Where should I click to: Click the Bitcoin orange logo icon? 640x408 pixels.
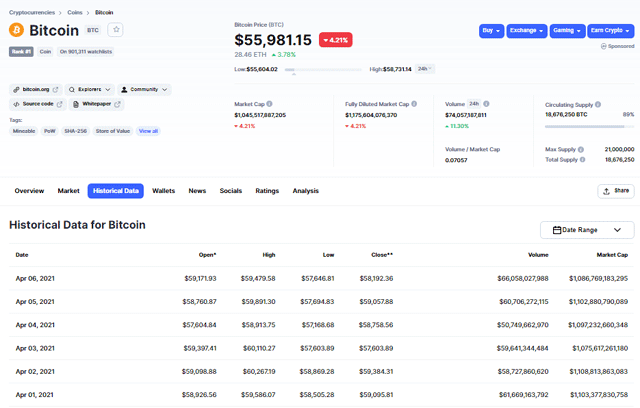tap(17, 30)
